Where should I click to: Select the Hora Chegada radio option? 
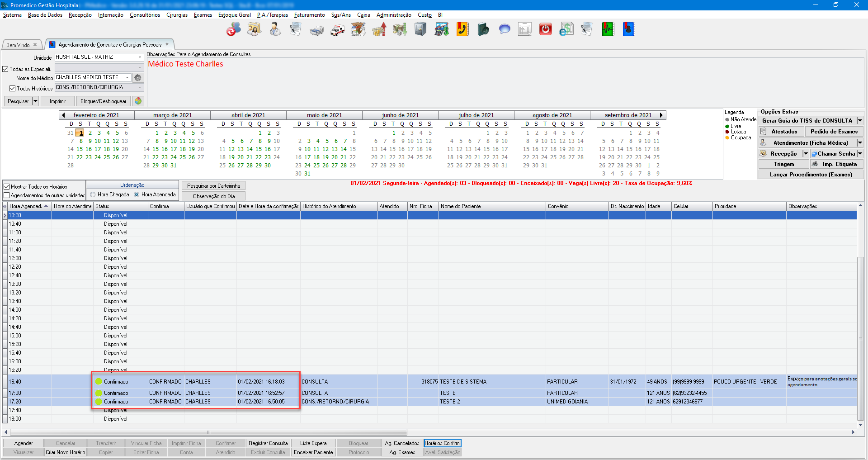coord(93,194)
